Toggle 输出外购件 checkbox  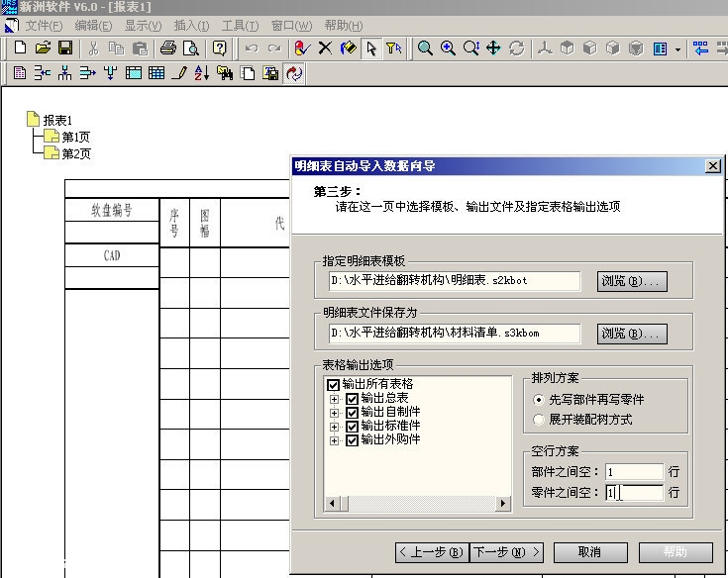(x=352, y=440)
